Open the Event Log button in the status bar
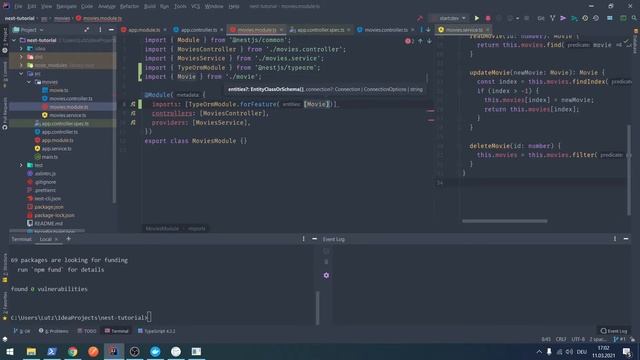The height and width of the screenshot is (360, 640). pos(613,331)
